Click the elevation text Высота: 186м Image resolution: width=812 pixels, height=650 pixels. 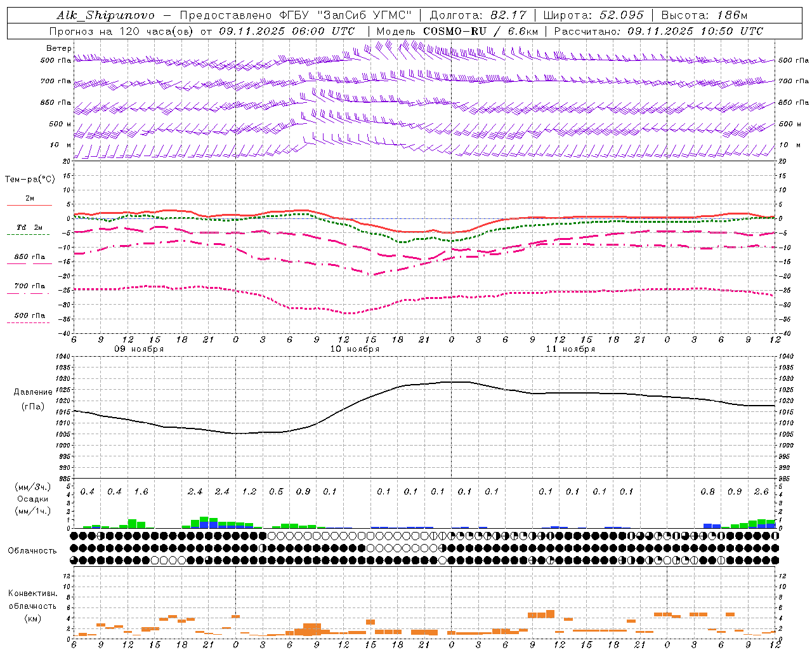[x=704, y=15]
